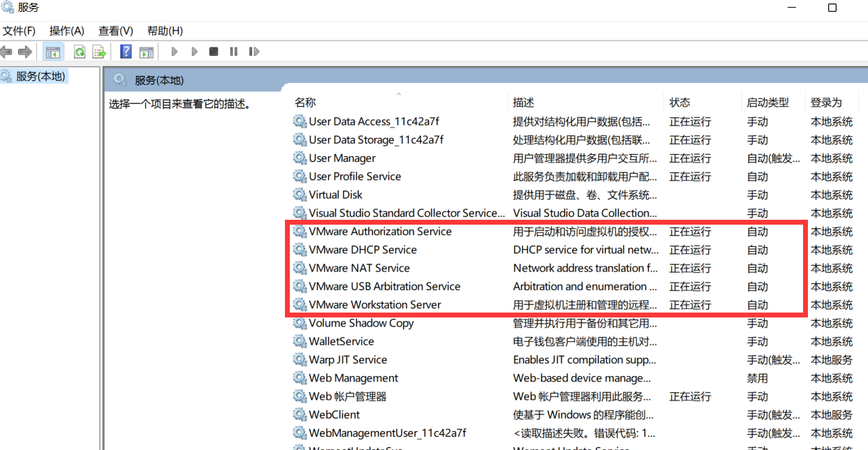Viewport: 868px width, 450px height.
Task: Click the Refresh icon in the toolbar
Action: point(80,51)
